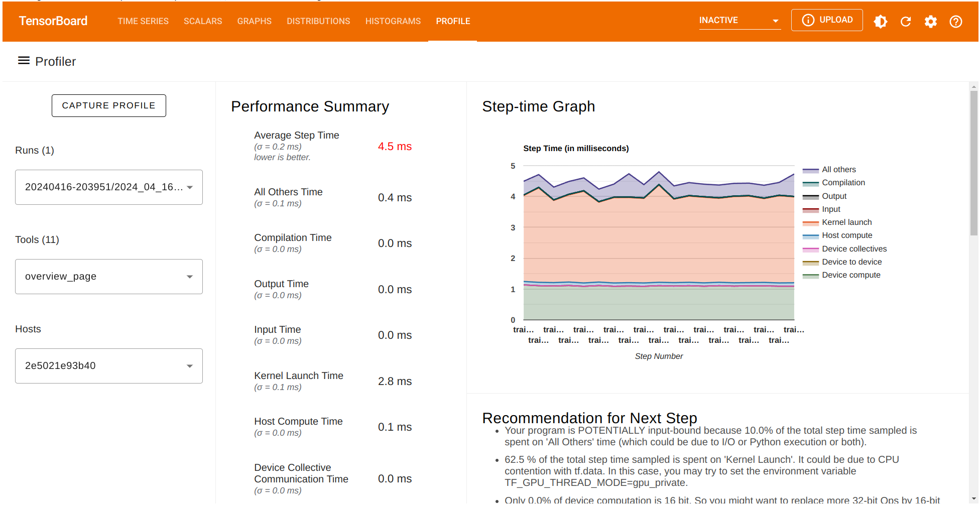
Task: Open the Runs selection dropdown
Action: tap(109, 187)
